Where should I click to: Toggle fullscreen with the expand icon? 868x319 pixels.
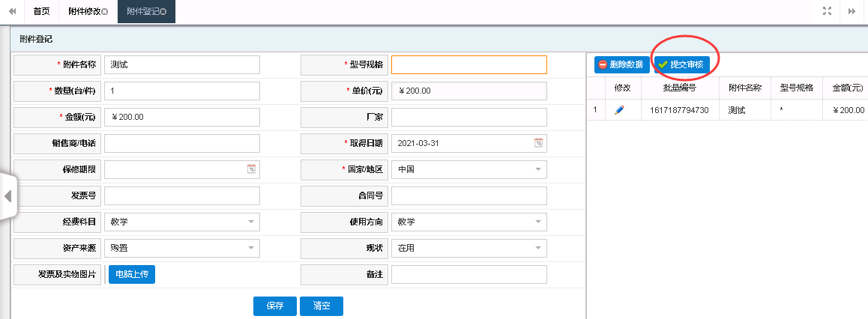pos(828,11)
